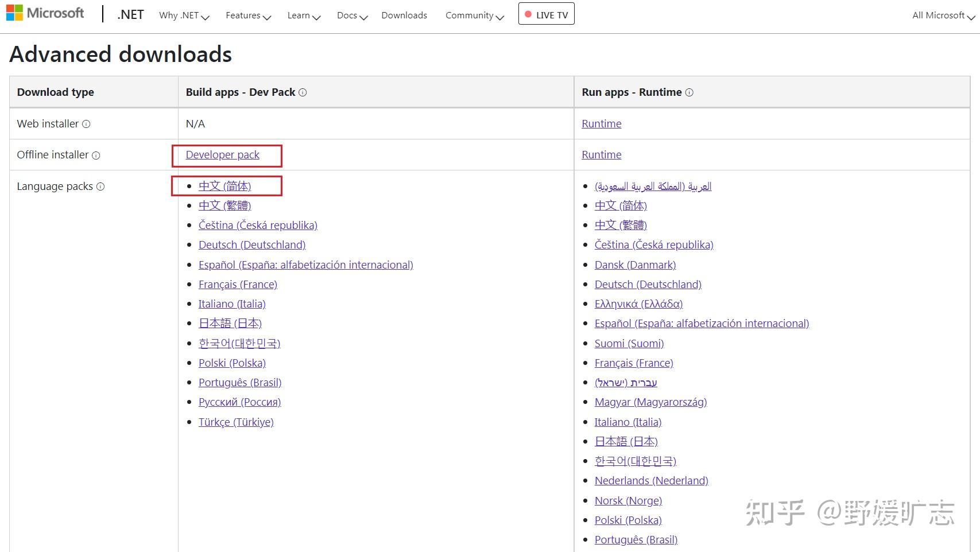Image resolution: width=980 pixels, height=552 pixels.
Task: Expand the All Microsoft menu
Action: pyautogui.click(x=943, y=15)
